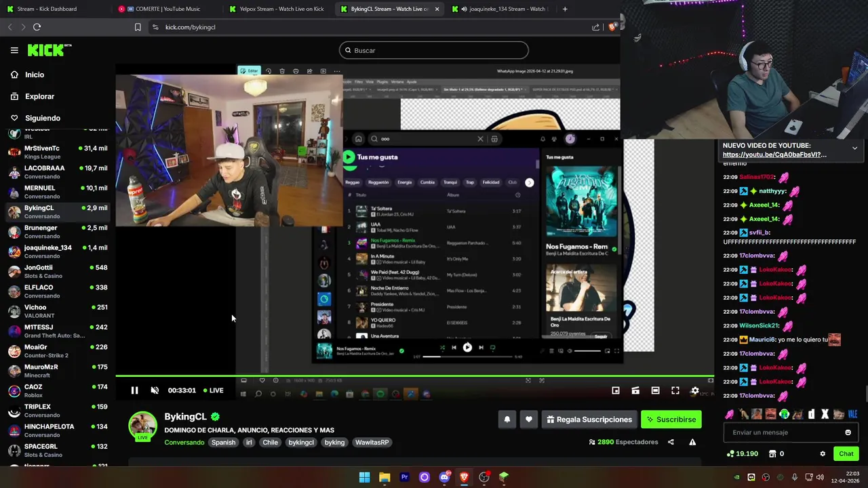868x488 pixels.
Task: Open Windows Start menu
Action: click(364, 477)
